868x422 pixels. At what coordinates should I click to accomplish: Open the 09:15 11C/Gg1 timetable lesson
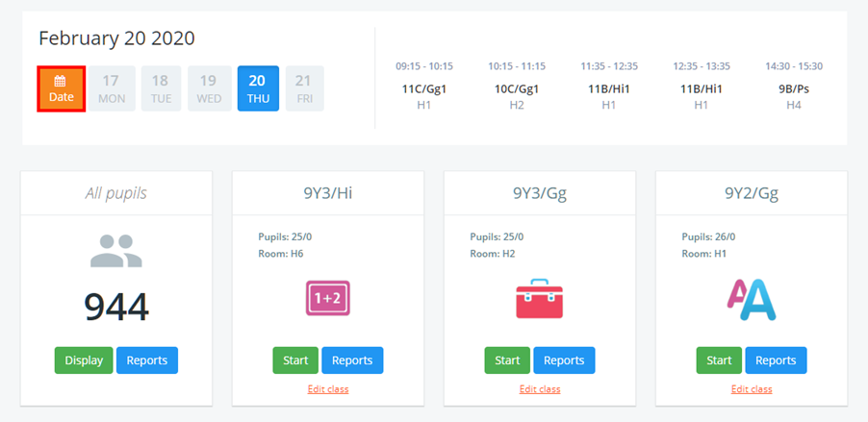[424, 86]
